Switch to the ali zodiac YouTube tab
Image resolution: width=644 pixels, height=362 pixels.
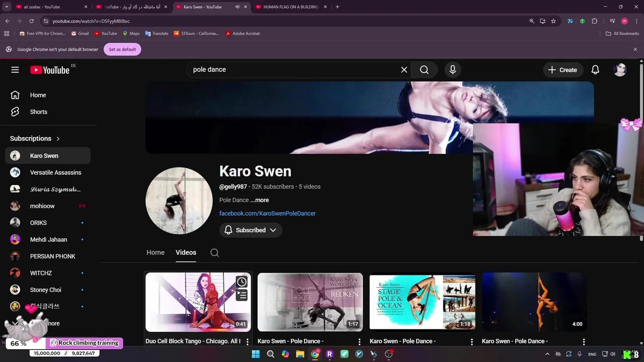tap(52, 7)
